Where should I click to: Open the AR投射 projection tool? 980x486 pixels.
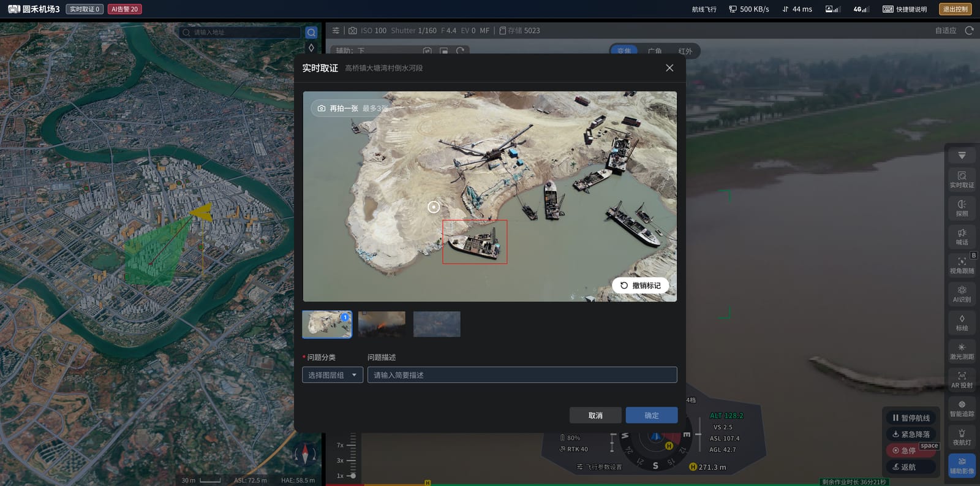click(962, 380)
